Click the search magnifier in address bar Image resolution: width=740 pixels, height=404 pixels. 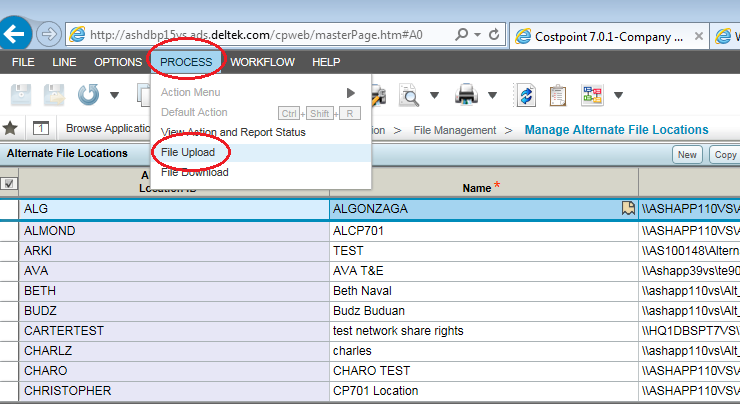[x=462, y=34]
